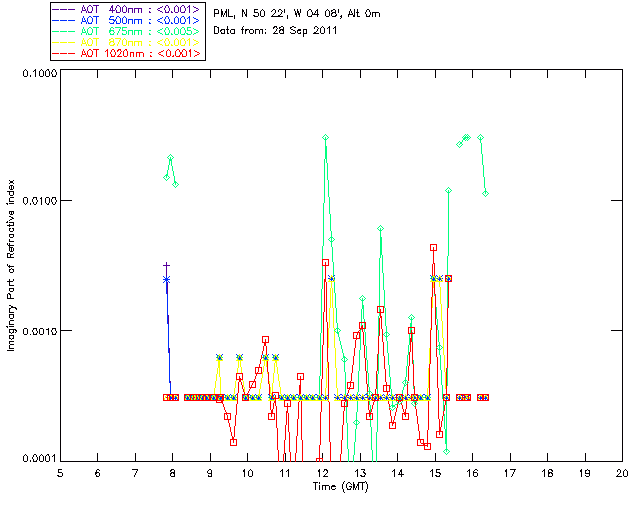
Task: Click the 'AOT 500nm : <0.001>' legend entry
Action: pyautogui.click(x=128, y=20)
